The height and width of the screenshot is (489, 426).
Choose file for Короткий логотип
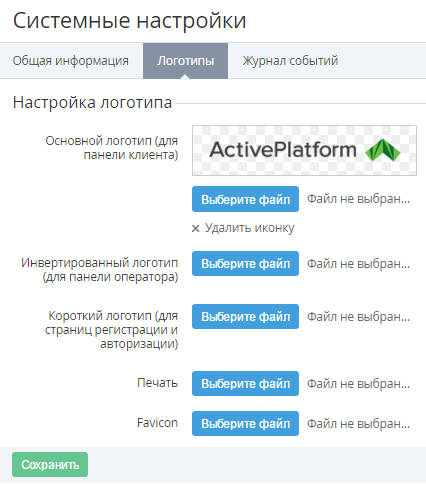tap(245, 316)
